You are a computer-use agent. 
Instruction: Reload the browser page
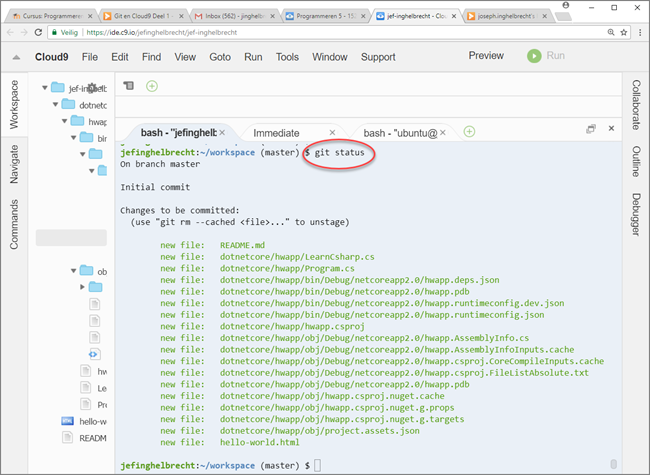click(38, 32)
